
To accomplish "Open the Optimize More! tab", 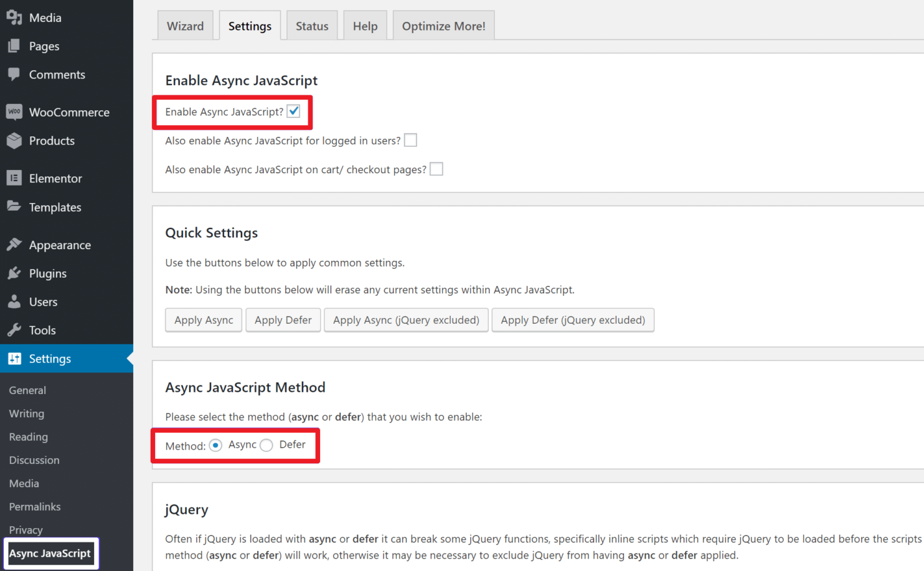I will point(443,26).
